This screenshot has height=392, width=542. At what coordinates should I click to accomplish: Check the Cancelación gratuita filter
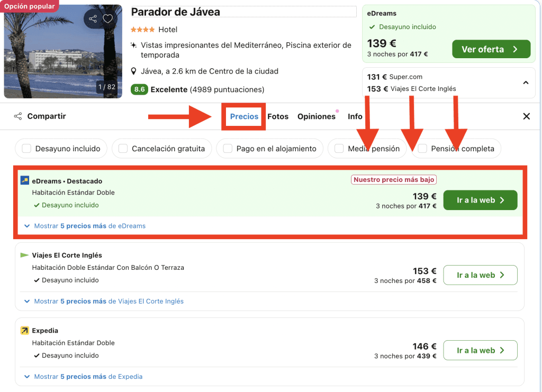(123, 149)
